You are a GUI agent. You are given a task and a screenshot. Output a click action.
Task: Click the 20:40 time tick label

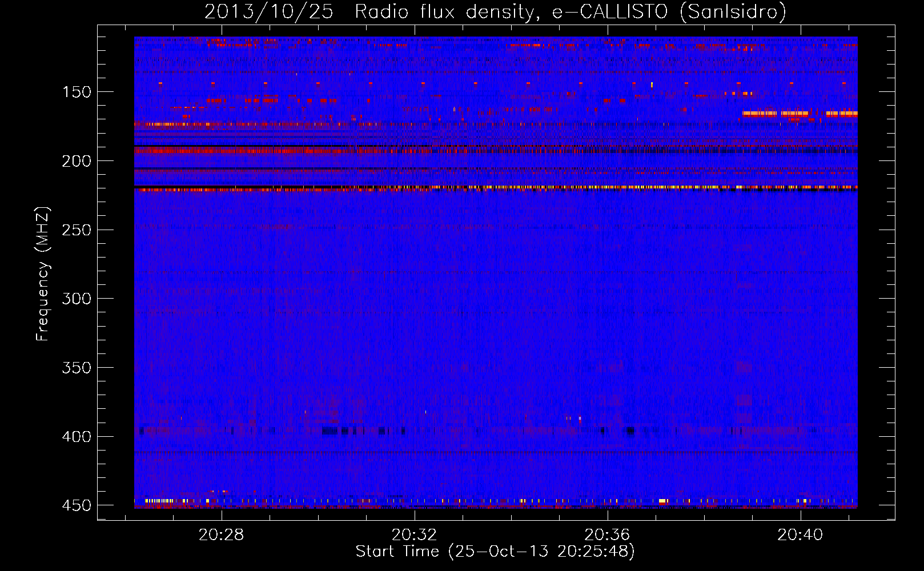pos(800,534)
